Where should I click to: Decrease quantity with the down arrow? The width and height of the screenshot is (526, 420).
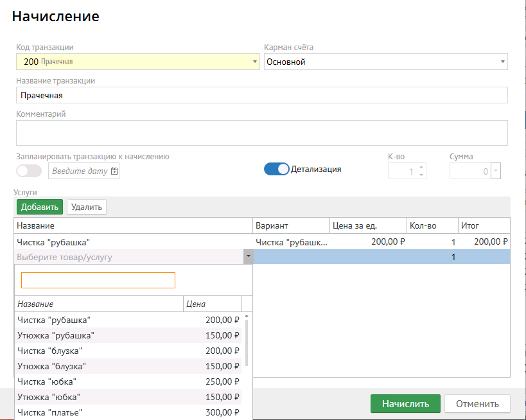pyautogui.click(x=421, y=175)
